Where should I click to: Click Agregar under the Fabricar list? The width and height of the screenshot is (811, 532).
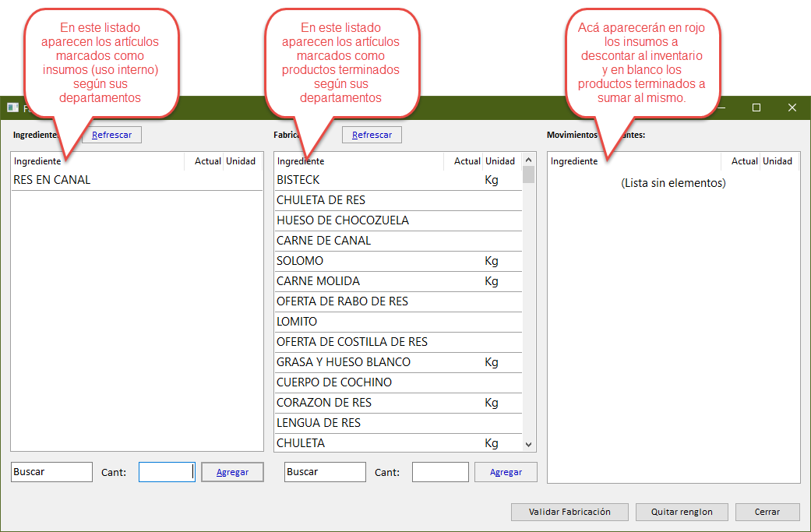tap(506, 471)
